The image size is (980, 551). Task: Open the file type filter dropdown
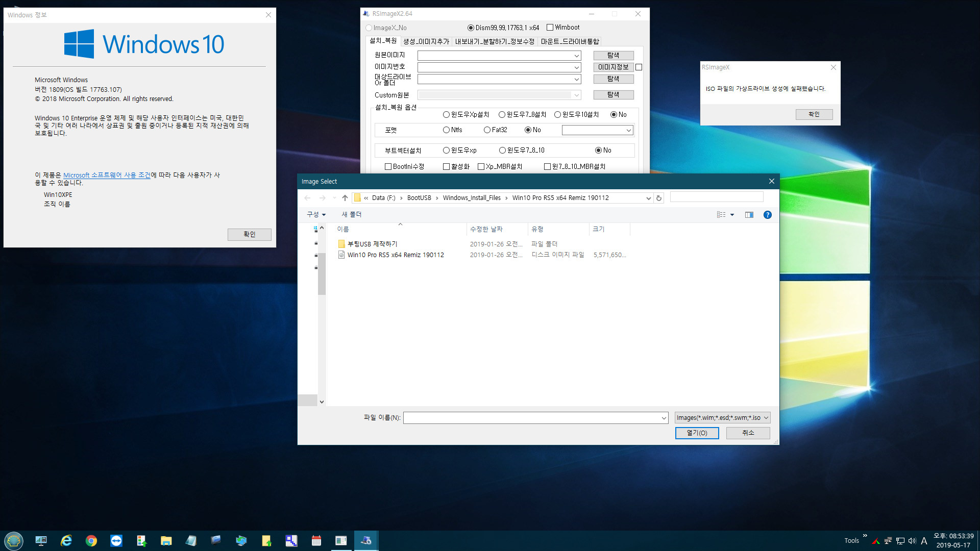[722, 418]
